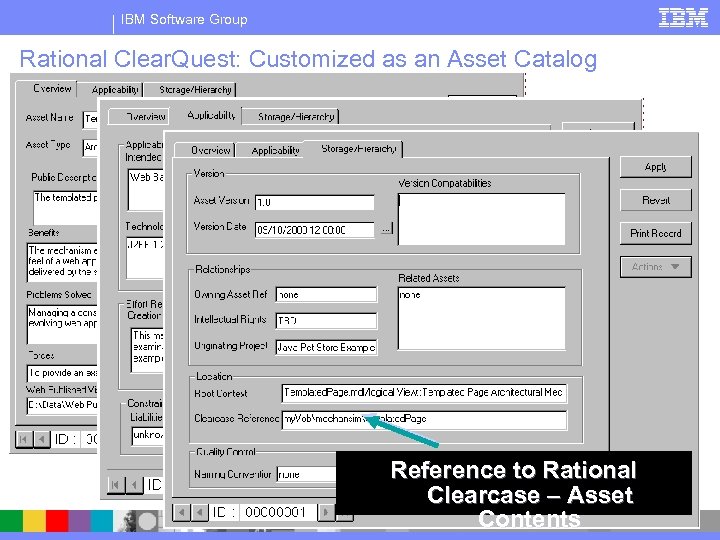Click the Owning Asset Ref field
The image size is (720, 540).
(326, 294)
